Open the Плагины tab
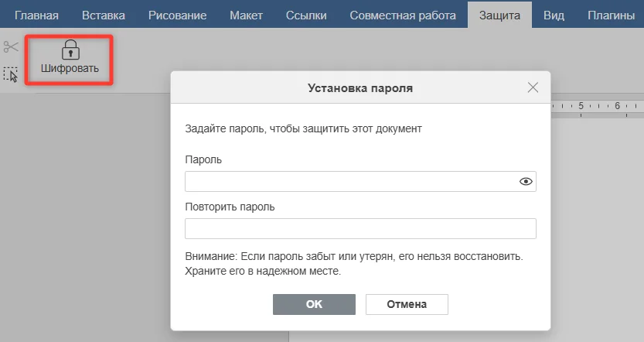This screenshot has height=342, width=644. coord(611,15)
